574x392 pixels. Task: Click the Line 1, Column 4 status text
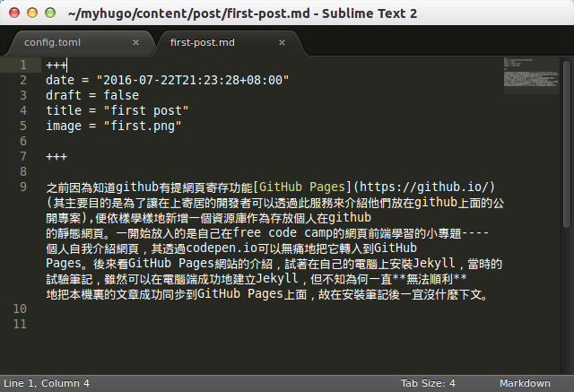47,383
